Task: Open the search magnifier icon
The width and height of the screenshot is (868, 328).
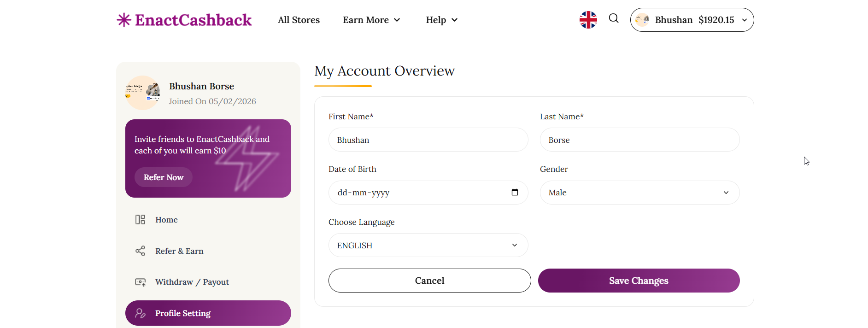Action: pos(614,18)
